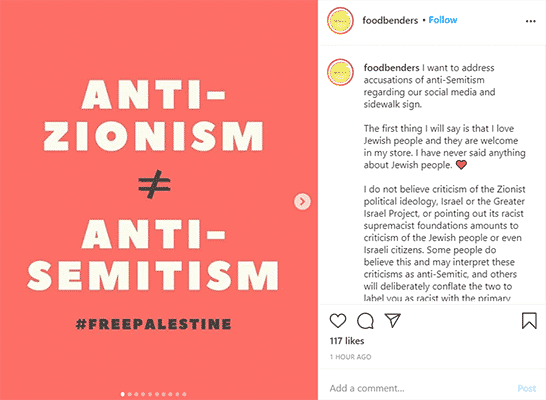Screen dimensions: 546x400
Task: Open the three-dot more options menu
Action: point(530,21)
